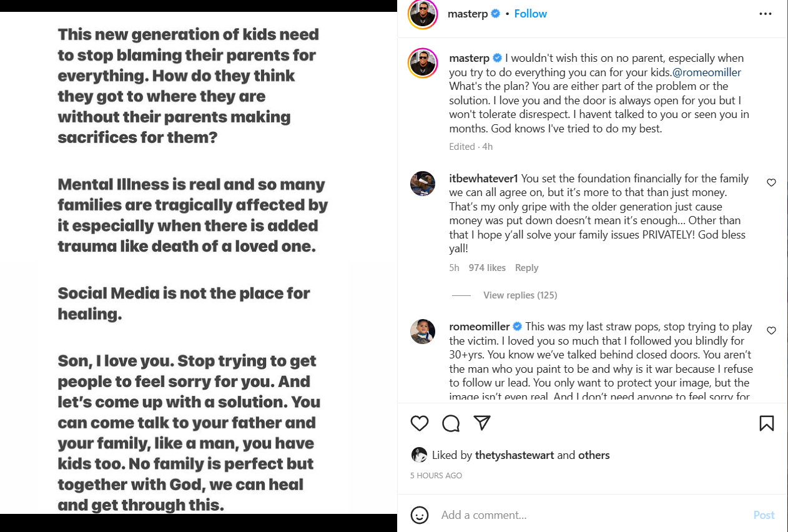The height and width of the screenshot is (532, 788).
Task: Like romeomiller's comment with the heart icon
Action: coord(771,330)
